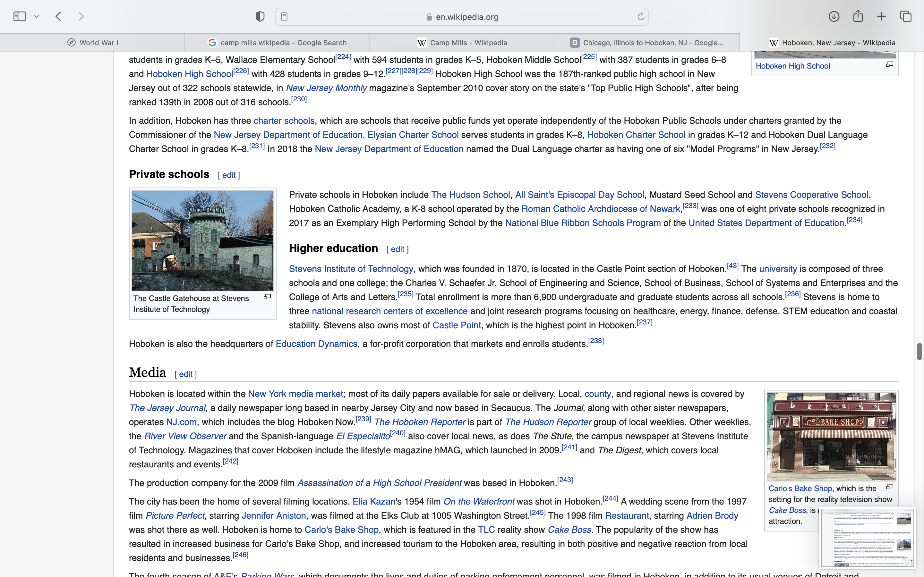Show the tab overview
The width and height of the screenshot is (924, 577).
(906, 16)
